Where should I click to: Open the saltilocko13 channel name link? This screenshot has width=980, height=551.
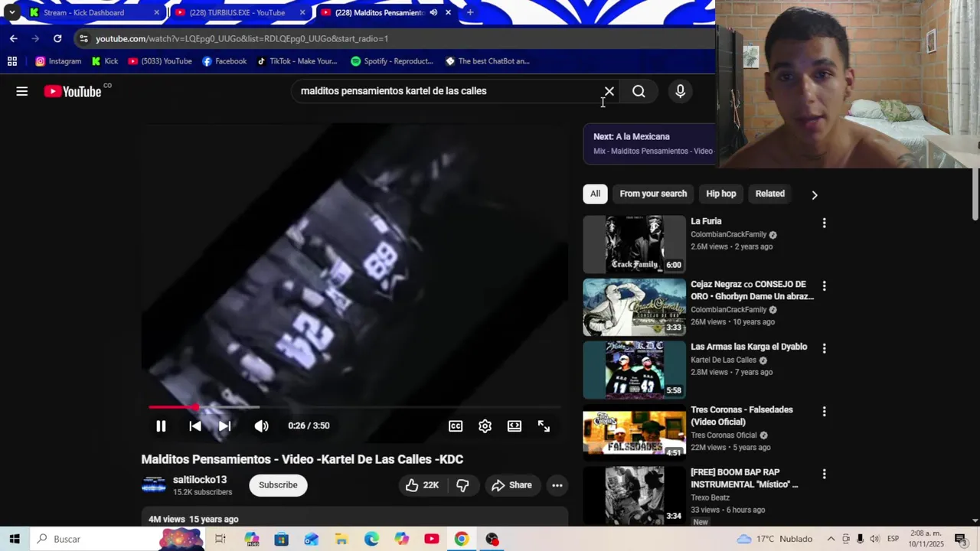coord(200,480)
